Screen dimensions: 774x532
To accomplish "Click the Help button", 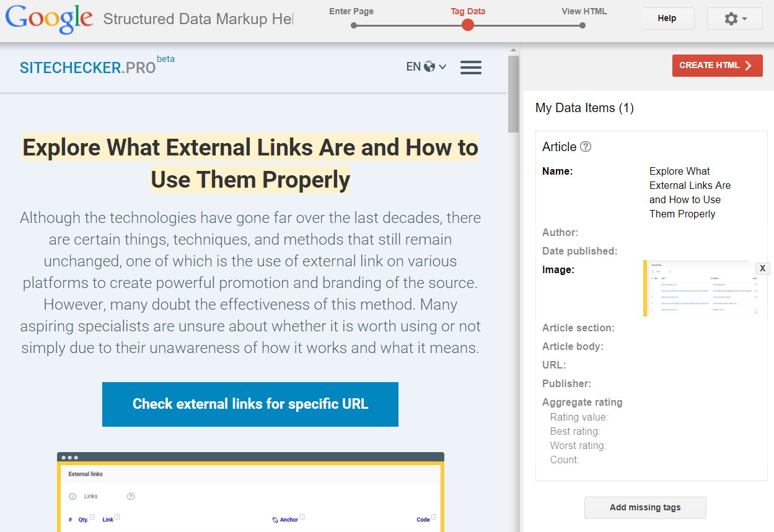I will 667,19.
